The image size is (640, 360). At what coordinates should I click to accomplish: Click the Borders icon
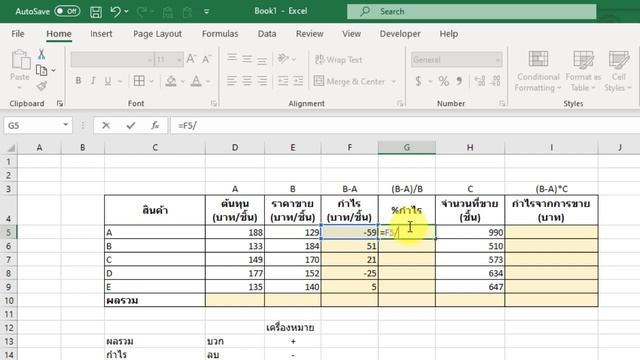click(x=139, y=81)
